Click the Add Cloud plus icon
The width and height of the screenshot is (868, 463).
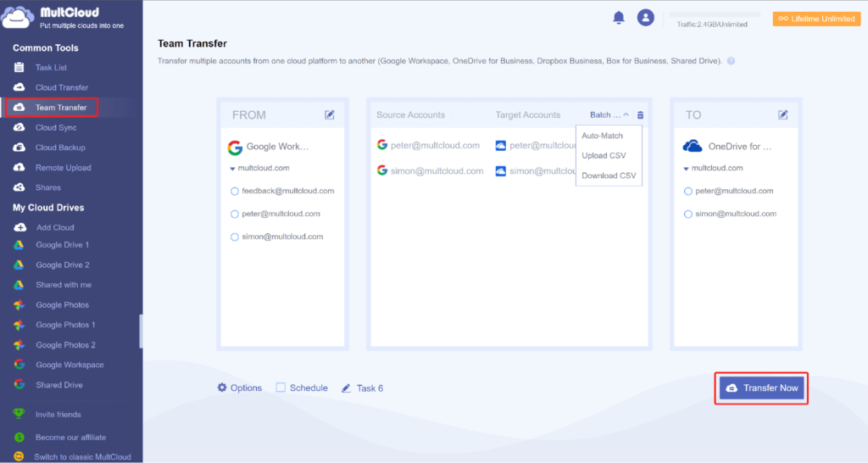click(20, 227)
